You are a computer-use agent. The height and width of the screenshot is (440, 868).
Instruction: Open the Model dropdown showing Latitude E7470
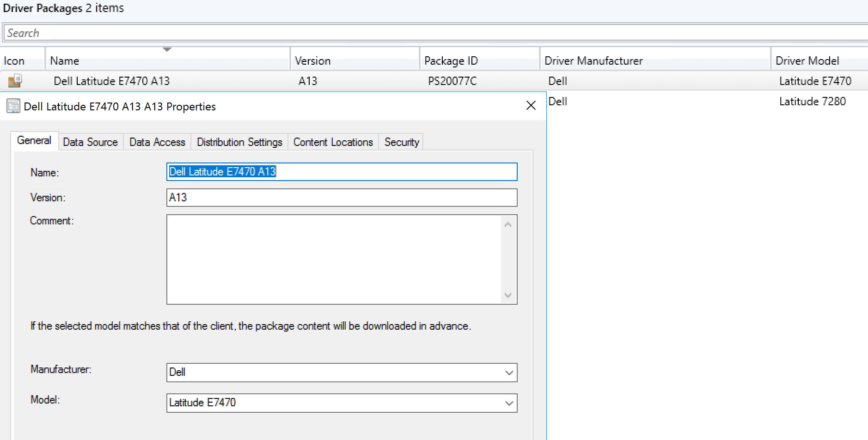[x=508, y=403]
